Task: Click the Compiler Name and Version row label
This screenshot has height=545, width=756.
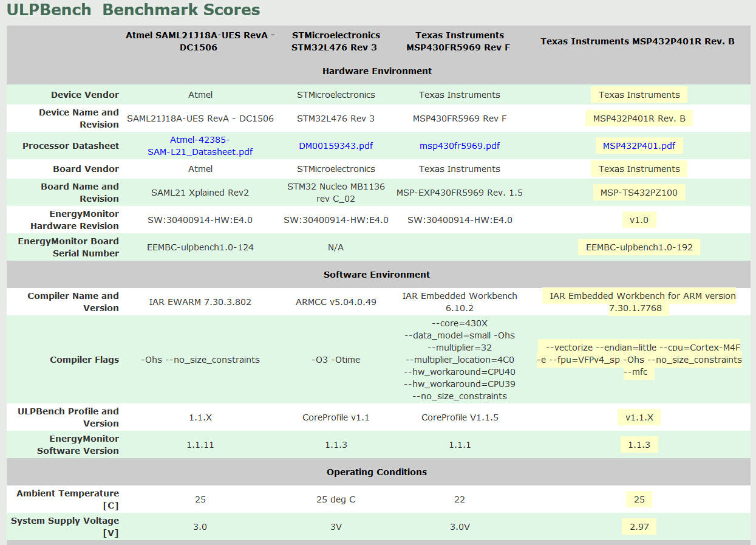Action: (x=73, y=302)
